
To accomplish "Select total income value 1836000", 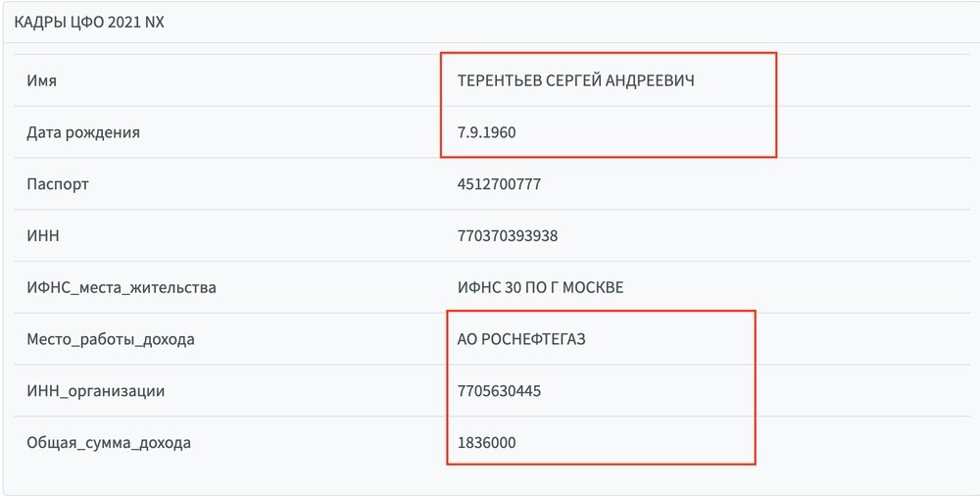I will 486,444.
